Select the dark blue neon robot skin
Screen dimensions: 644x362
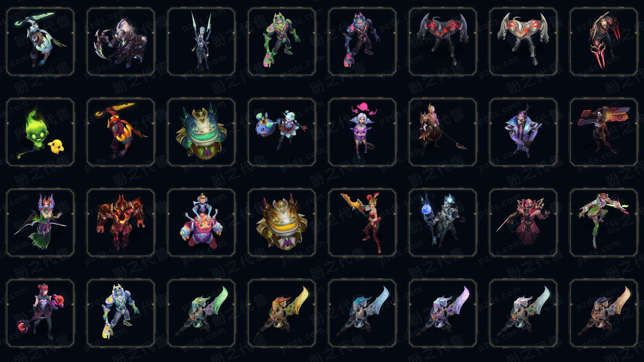click(362, 42)
